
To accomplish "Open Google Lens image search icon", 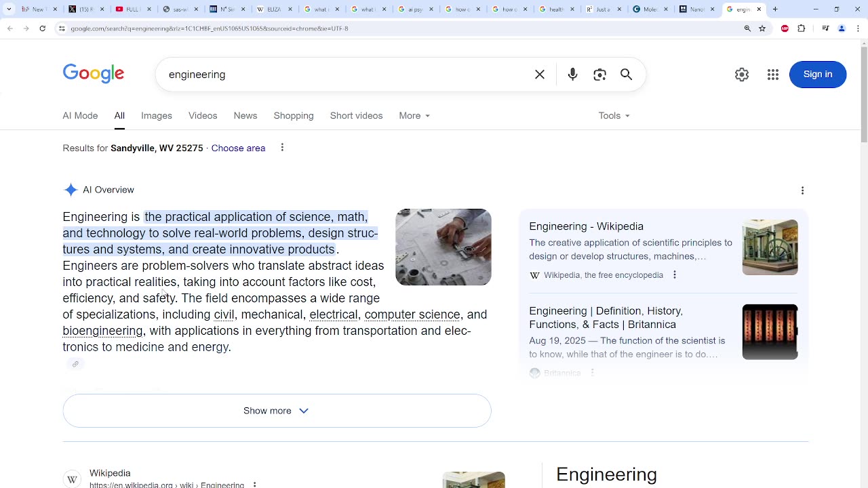I will tap(599, 75).
